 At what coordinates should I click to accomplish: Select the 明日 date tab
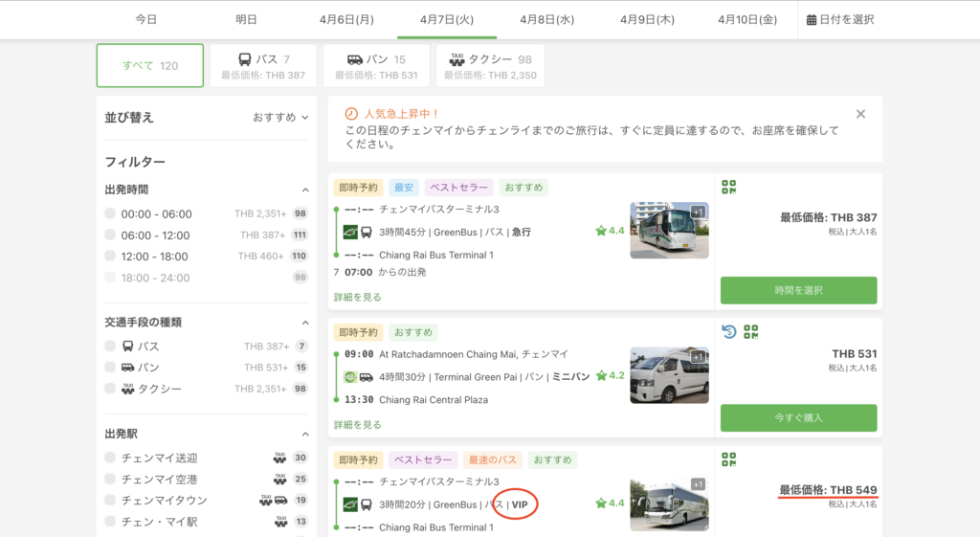(246, 19)
